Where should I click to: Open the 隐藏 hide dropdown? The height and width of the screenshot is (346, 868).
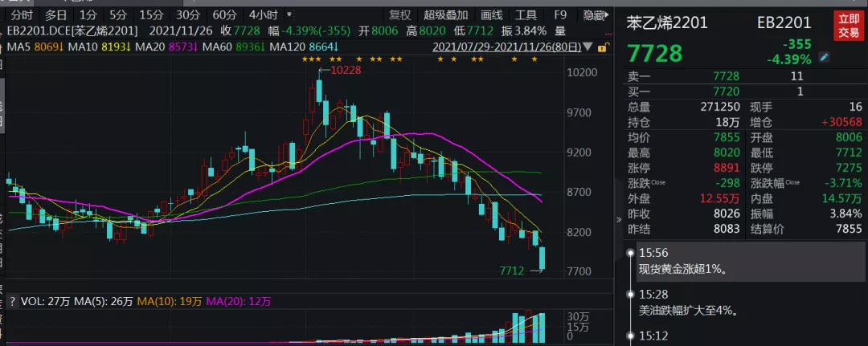pos(597,15)
